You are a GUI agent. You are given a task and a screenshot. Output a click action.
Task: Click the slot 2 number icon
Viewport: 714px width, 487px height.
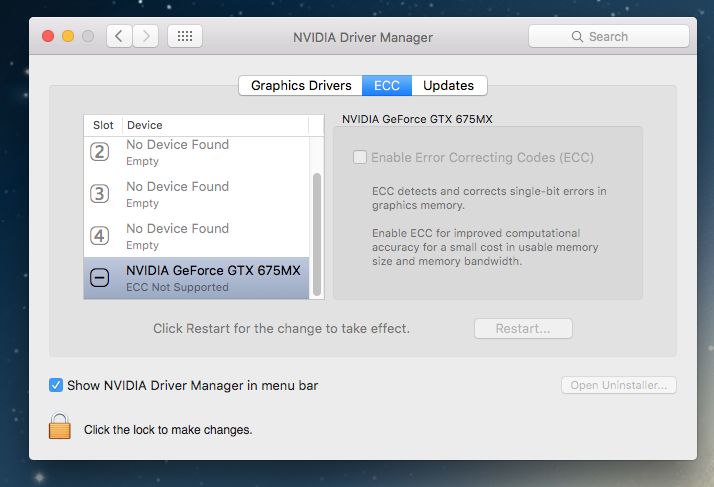coord(99,152)
